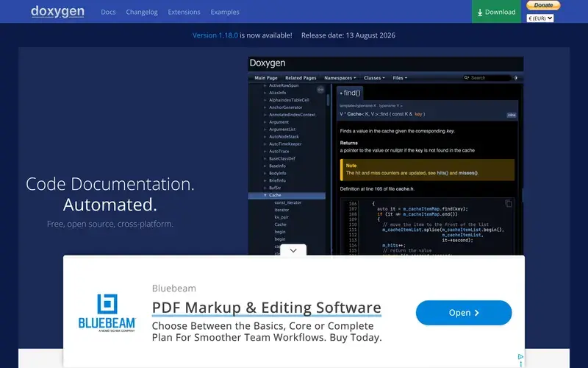The image size is (588, 368).
Task: Copy code with the clipboard icon
Action: pos(509,203)
